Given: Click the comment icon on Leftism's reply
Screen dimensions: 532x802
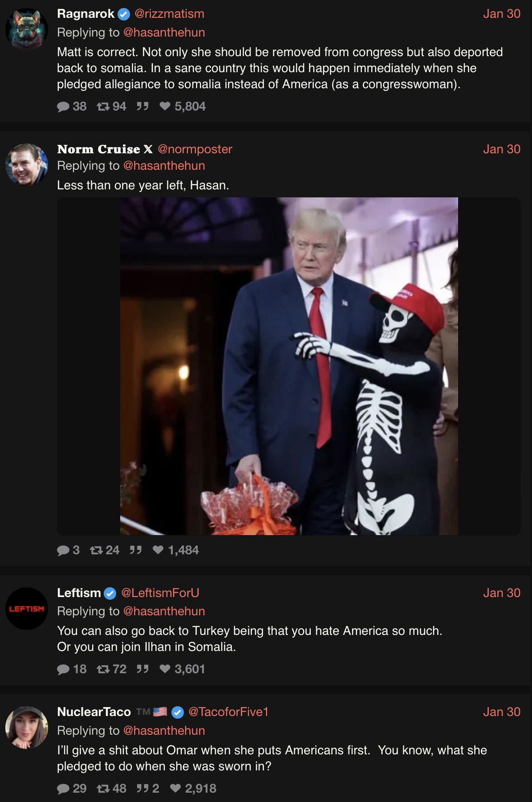Looking at the screenshot, I should pyautogui.click(x=63, y=669).
